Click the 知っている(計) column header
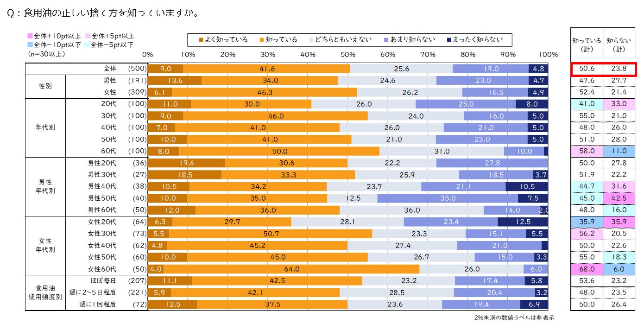The height and width of the screenshot is (324, 644). coord(587,44)
